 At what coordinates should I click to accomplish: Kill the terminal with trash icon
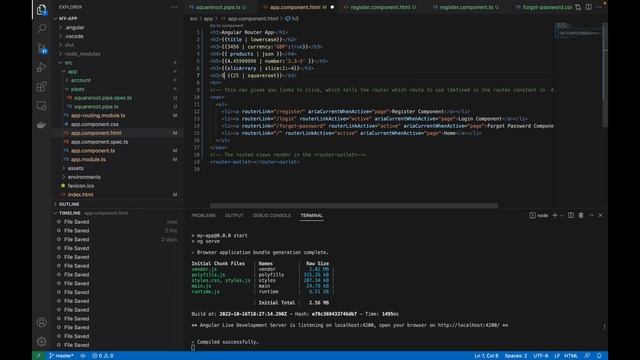[x=581, y=215]
